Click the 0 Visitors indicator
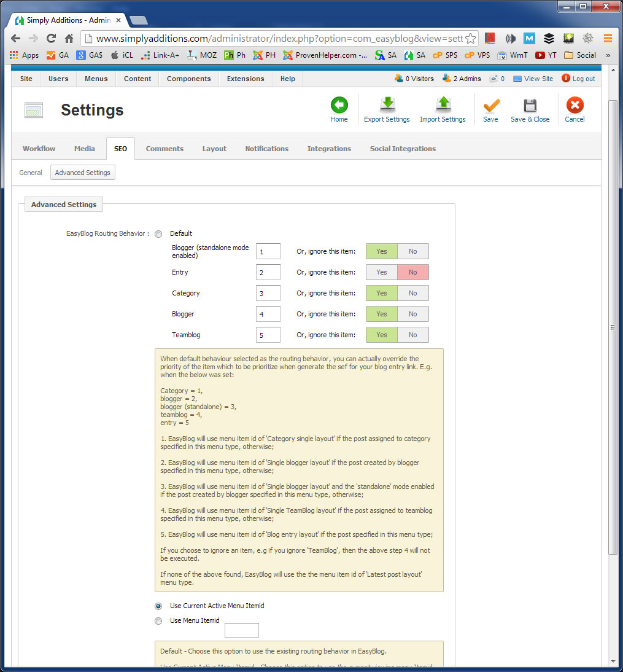This screenshot has height=672, width=623. coord(414,79)
